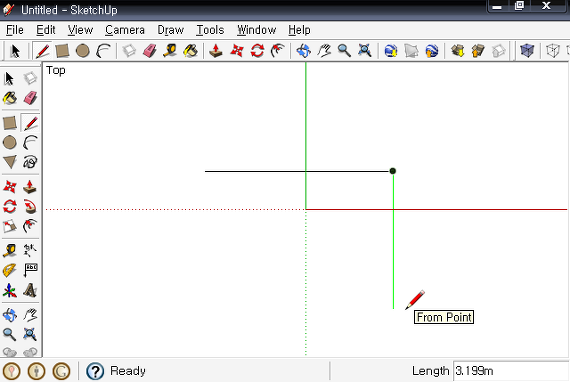Pick the Select arrow in the side palette
The image size is (570, 382).
[9, 78]
